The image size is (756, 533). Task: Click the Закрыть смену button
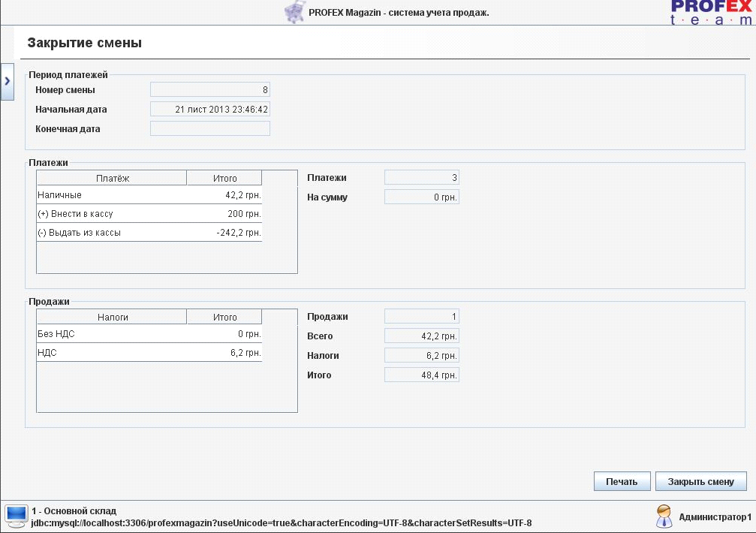[x=700, y=481]
